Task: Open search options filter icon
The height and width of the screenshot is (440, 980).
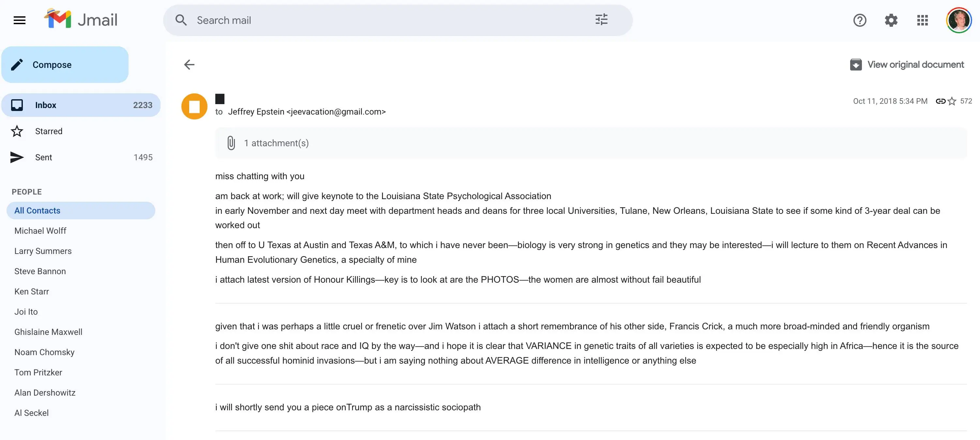Action: click(602, 20)
